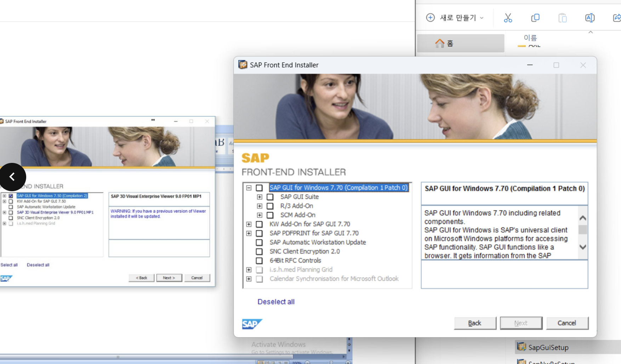The width and height of the screenshot is (621, 364).
Task: Tick the SNC Client Encryption 2.0 checkbox
Action: pyautogui.click(x=259, y=251)
